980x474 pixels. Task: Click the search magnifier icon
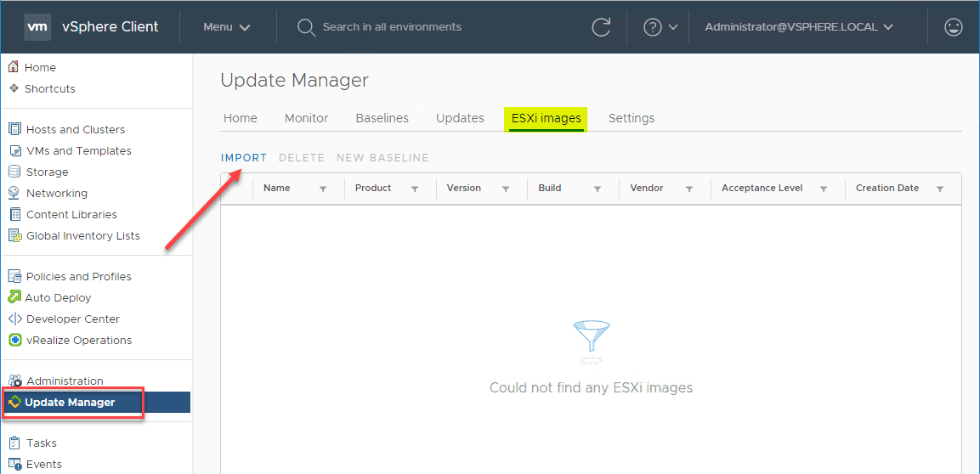pos(306,27)
